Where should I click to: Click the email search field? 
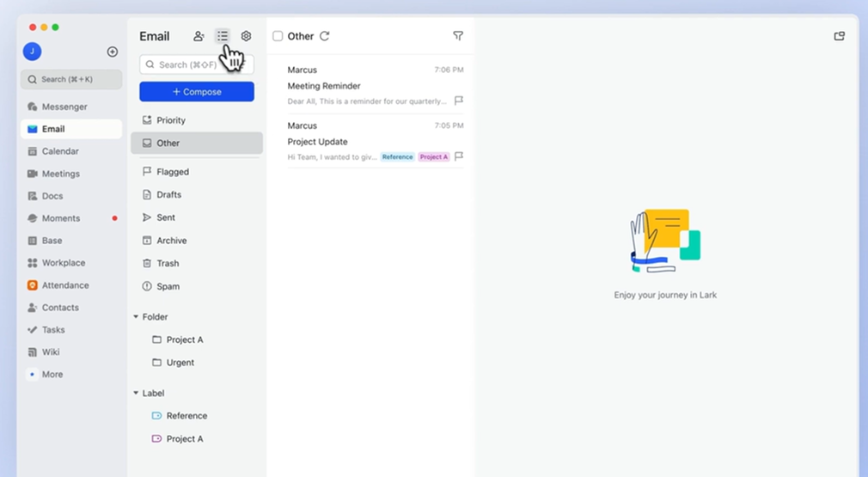coord(197,64)
